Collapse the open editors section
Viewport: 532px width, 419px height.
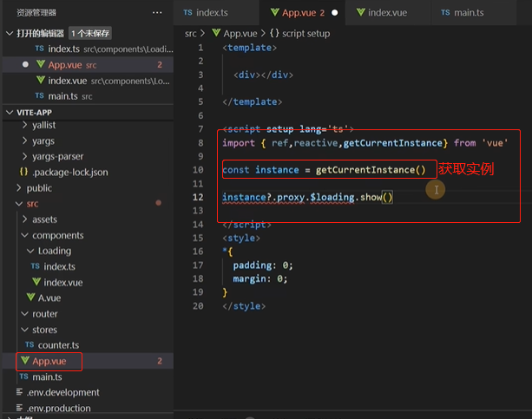tap(10, 33)
